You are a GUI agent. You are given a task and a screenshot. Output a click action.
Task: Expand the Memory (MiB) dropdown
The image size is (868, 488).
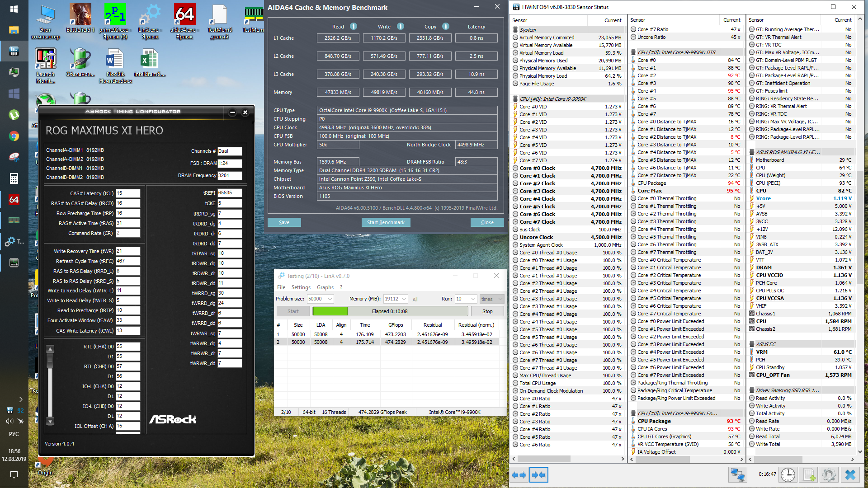click(x=404, y=299)
